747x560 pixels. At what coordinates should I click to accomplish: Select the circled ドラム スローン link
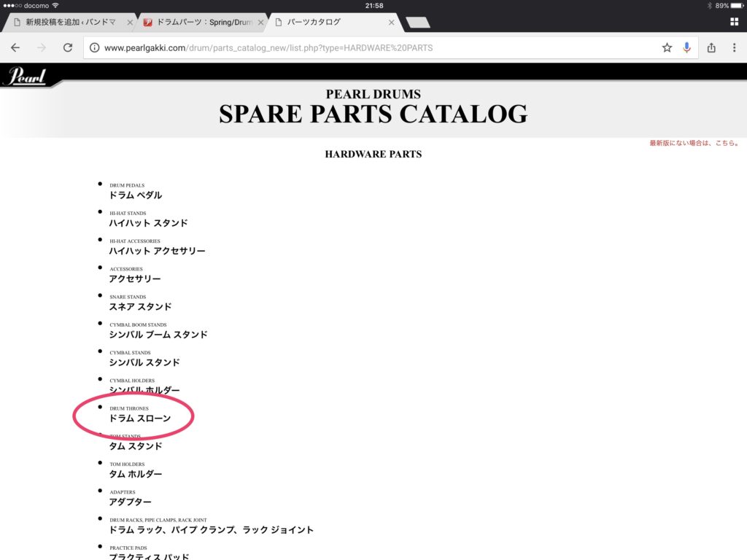pyautogui.click(x=140, y=419)
